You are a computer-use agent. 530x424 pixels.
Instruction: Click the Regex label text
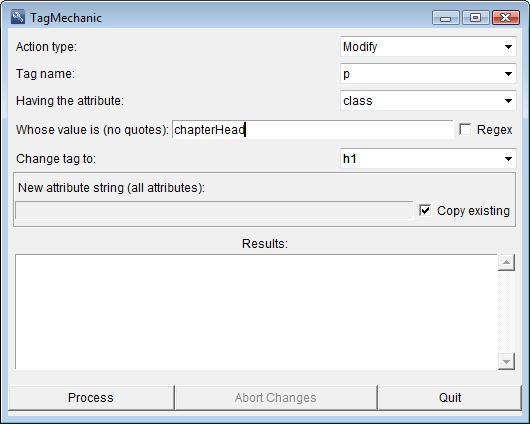coord(495,130)
